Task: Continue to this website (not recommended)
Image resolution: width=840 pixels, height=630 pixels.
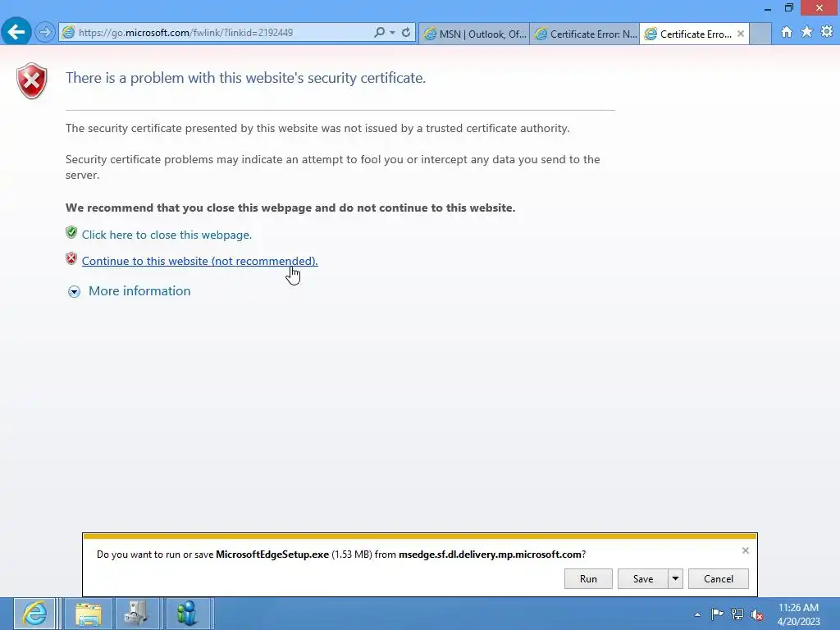Action: pos(200,261)
